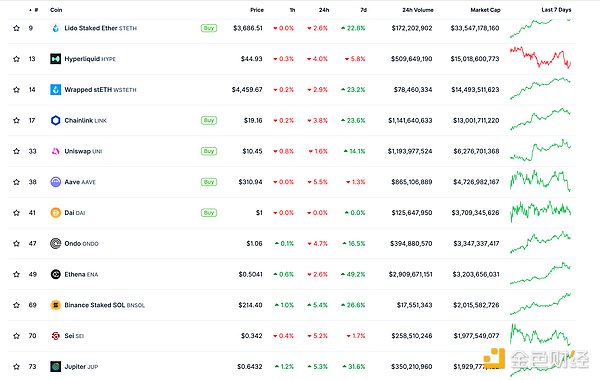The height and width of the screenshot is (380, 600).
Task: Sort by the Market Cap column header
Action: (x=485, y=10)
